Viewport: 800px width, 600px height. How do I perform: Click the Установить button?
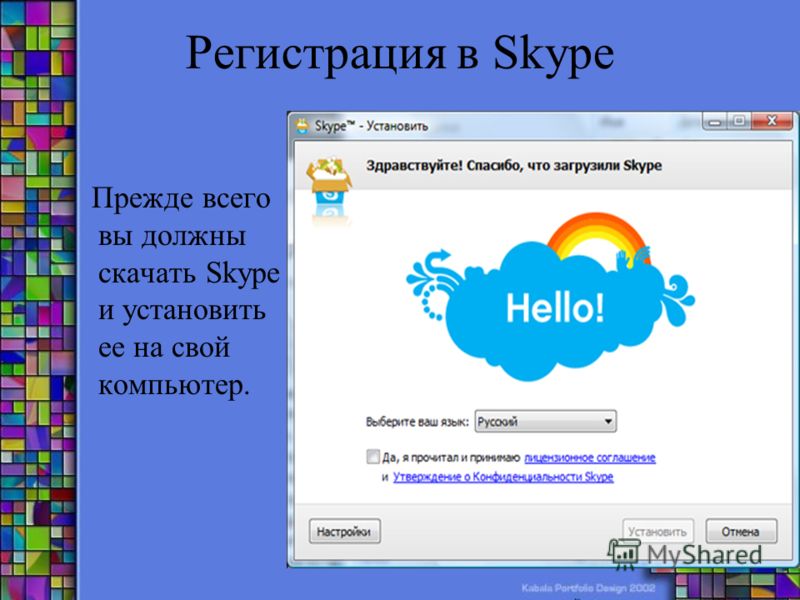657,531
